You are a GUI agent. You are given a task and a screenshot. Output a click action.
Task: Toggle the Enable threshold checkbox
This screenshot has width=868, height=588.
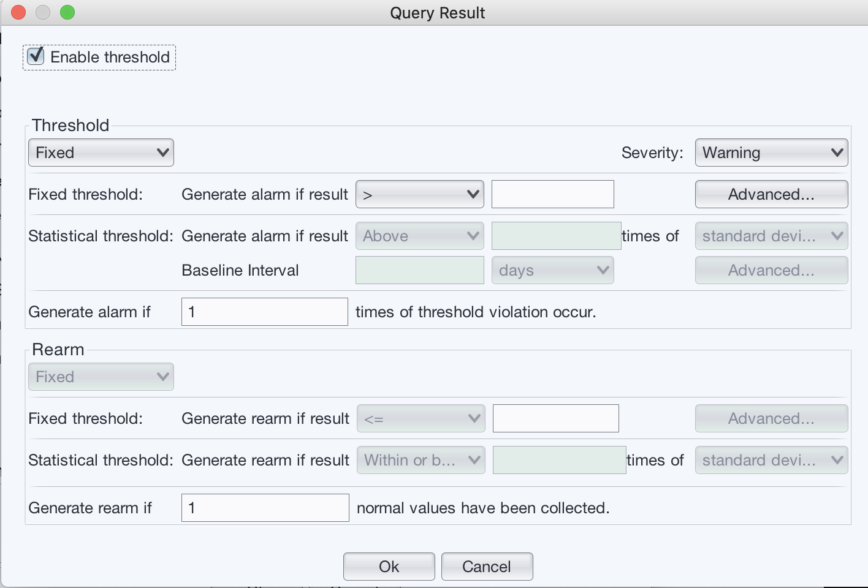point(36,56)
